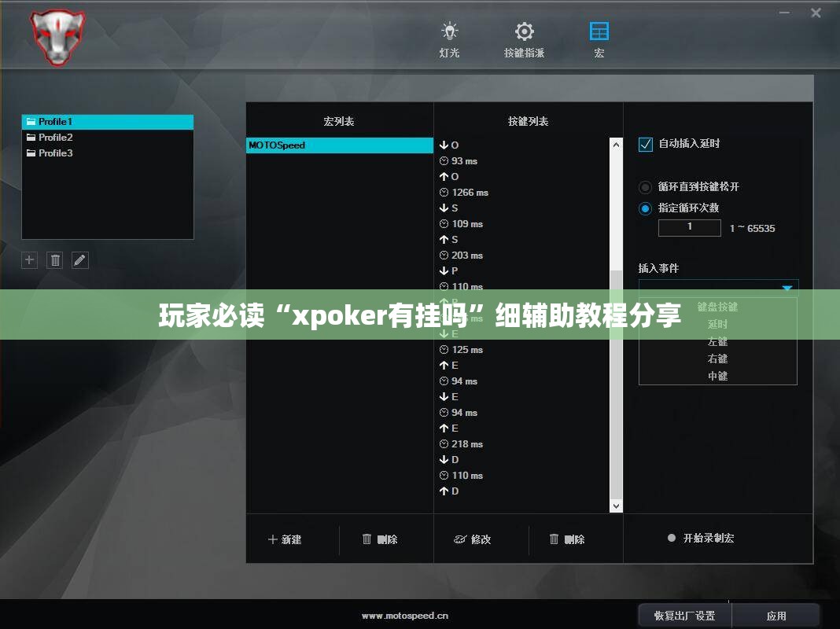Select Profile3 in the profile list
This screenshot has width=840, height=629.
[x=107, y=153]
